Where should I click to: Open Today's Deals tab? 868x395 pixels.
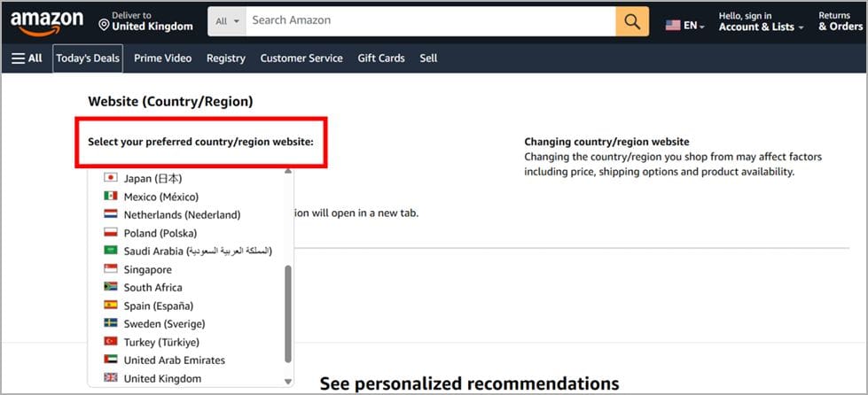point(87,58)
